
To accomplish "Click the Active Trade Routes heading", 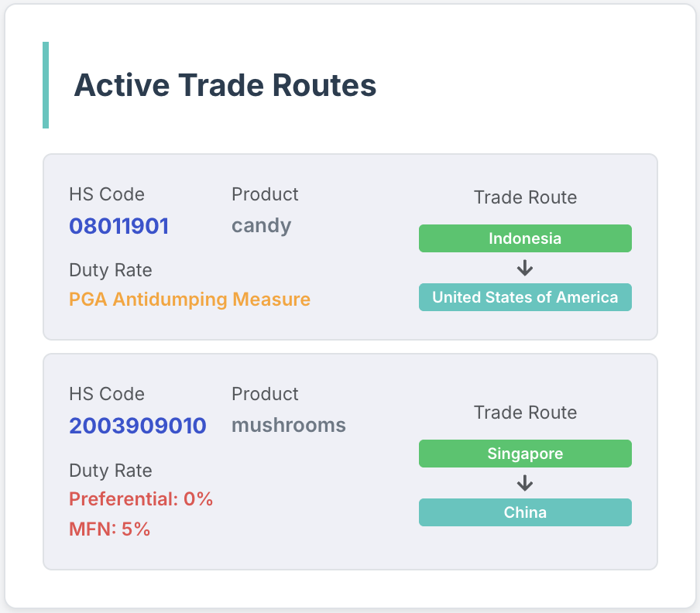I will pyautogui.click(x=225, y=85).
